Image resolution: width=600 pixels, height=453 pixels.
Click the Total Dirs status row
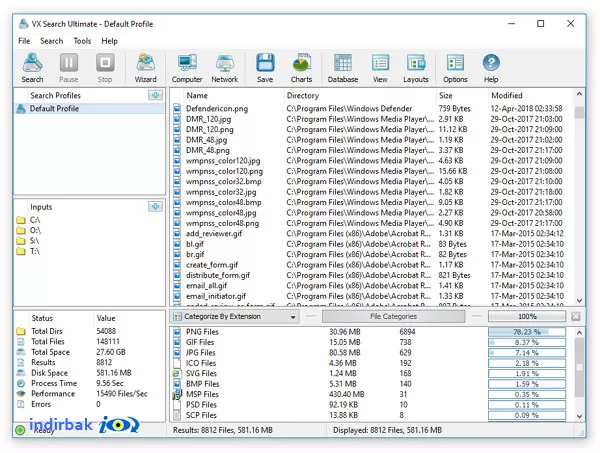(90, 331)
